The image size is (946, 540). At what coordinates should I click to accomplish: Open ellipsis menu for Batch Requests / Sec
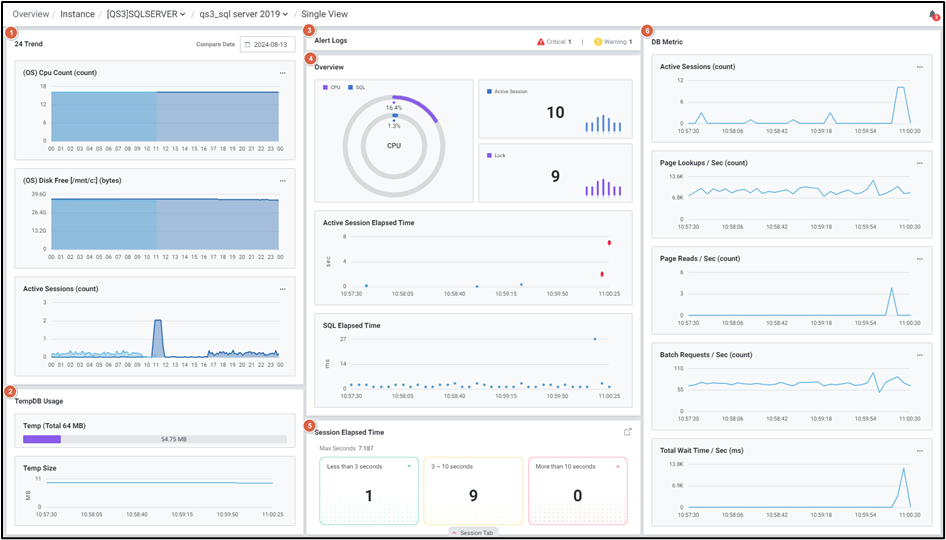click(x=919, y=355)
